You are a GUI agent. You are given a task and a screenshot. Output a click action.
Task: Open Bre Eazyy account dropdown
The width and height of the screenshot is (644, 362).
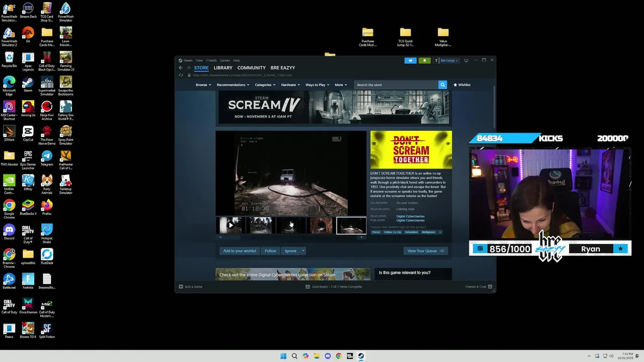[449, 60]
